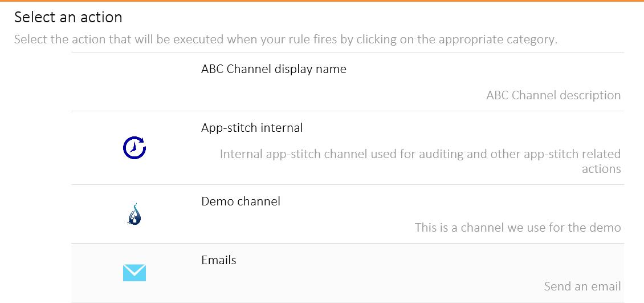644x303 pixels.
Task: Click the Emails envelope icon
Action: point(134,273)
